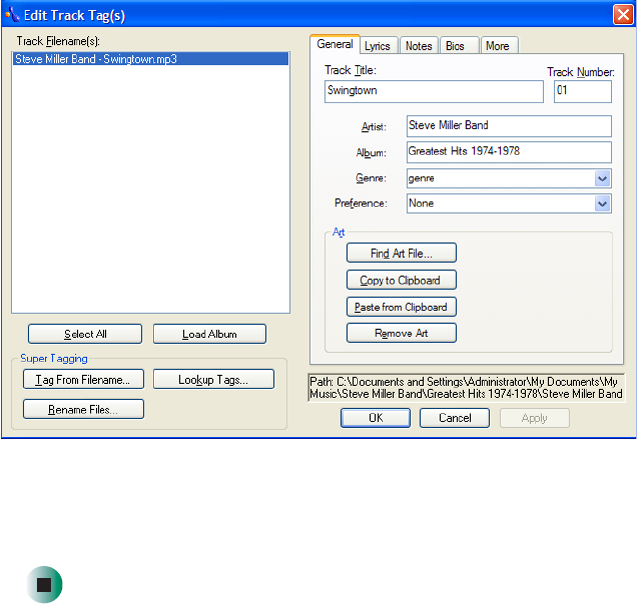Click the Select All button
Image resolution: width=638 pixels, height=604 pixels.
(x=85, y=334)
